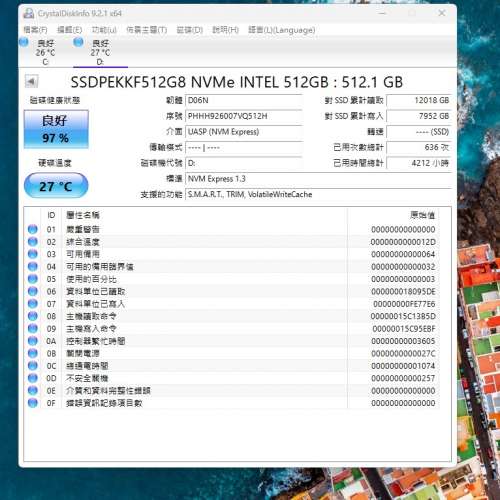The image size is (500, 500).
Task: Click raw value 0000015C1385D
Action: point(403,316)
